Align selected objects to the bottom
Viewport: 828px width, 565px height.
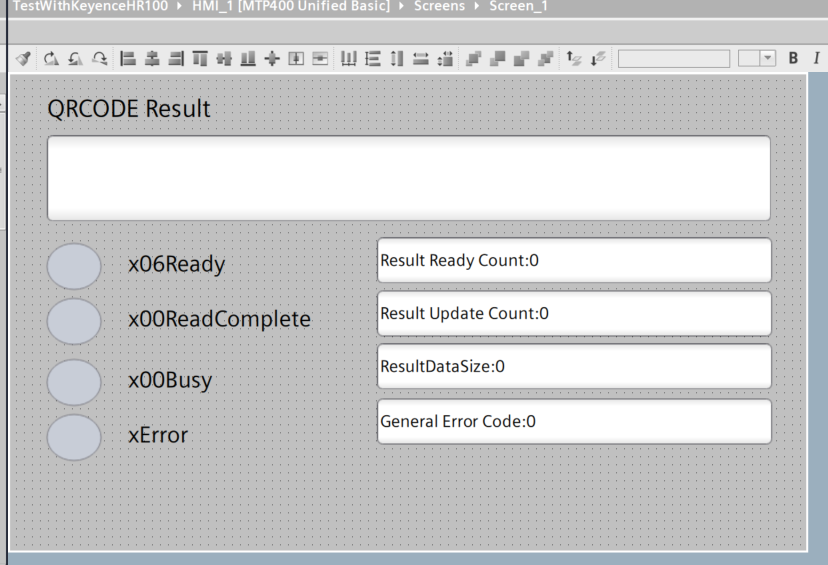click(x=248, y=58)
